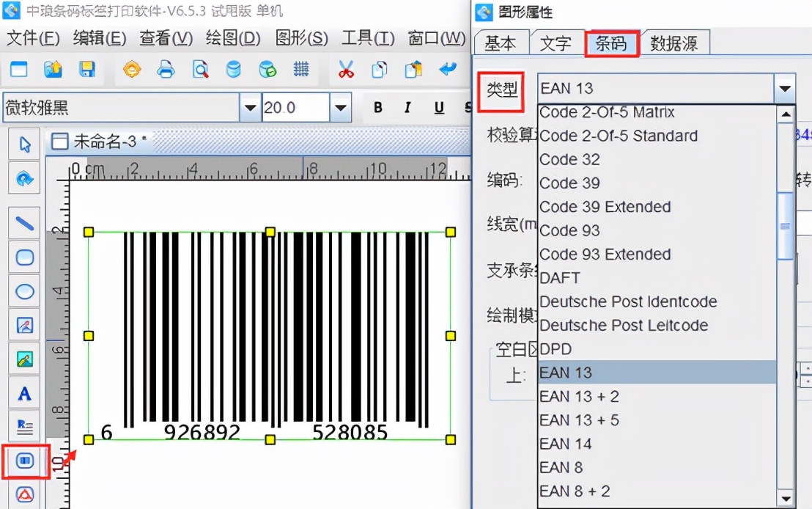The height and width of the screenshot is (509, 812).
Task: Click the Copy icon in toolbar
Action: pyautogui.click(x=380, y=69)
